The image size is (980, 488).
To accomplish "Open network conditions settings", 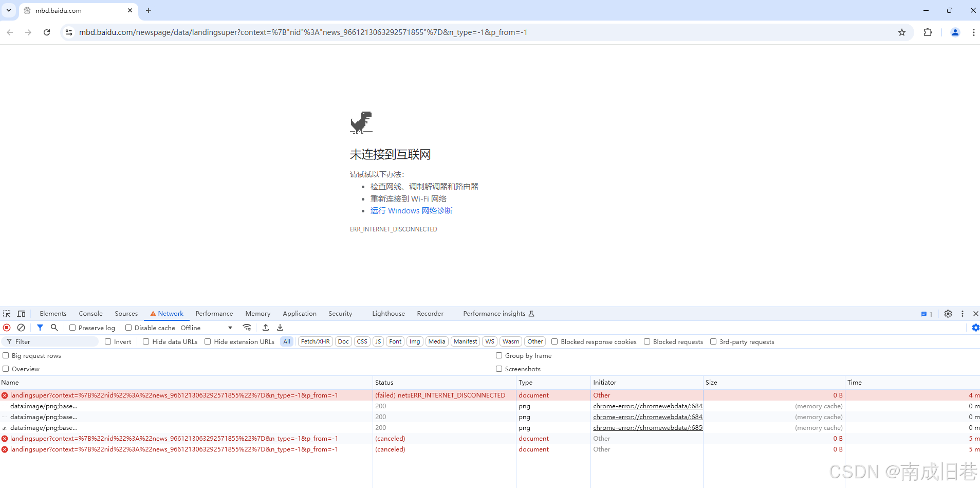I will (x=247, y=328).
